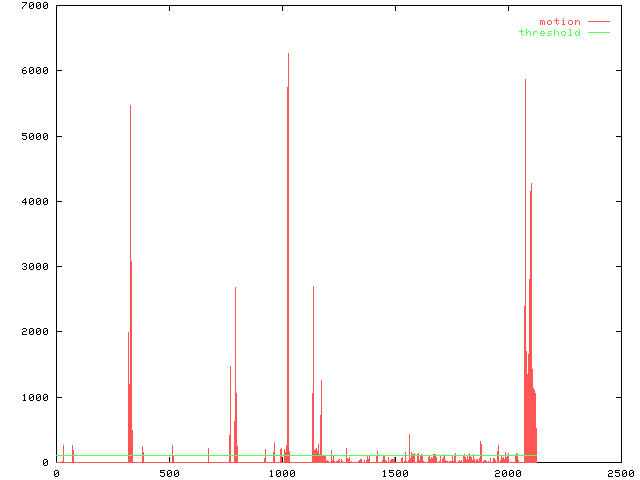Click the "threshold" legend label

coord(549,33)
